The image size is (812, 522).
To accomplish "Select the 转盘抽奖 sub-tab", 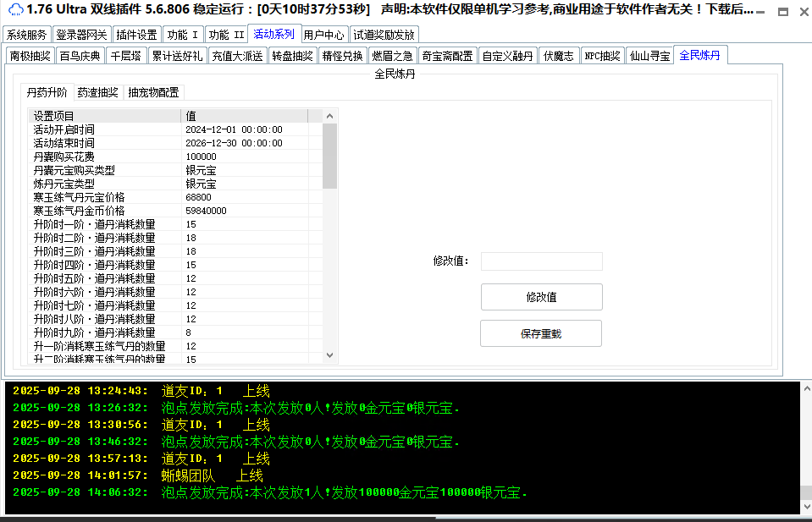I will point(293,56).
